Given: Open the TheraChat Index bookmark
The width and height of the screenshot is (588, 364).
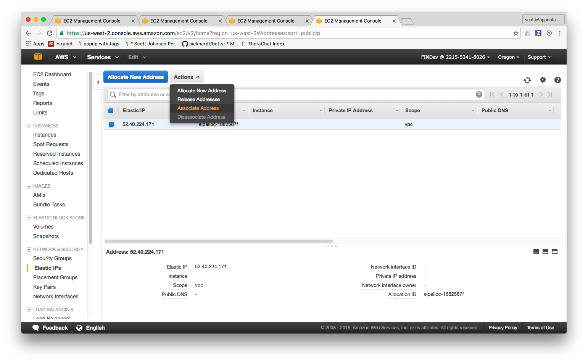Looking at the screenshot, I should coord(263,44).
